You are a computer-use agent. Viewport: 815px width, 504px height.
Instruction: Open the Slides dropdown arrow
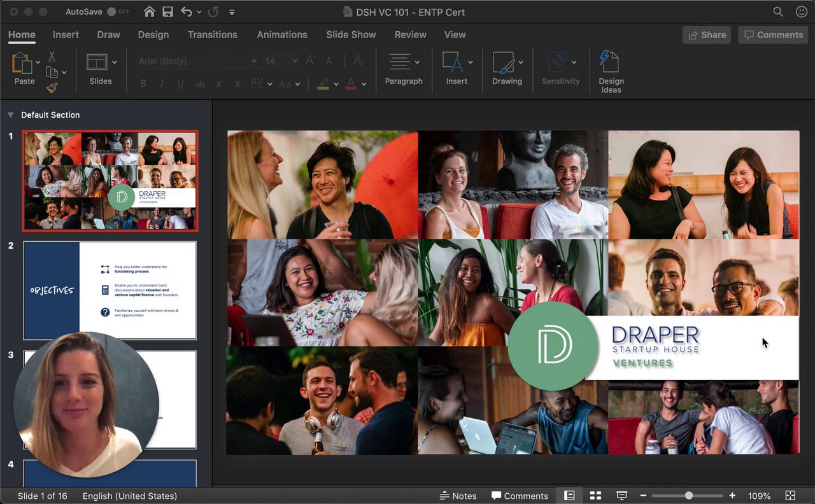pos(115,62)
